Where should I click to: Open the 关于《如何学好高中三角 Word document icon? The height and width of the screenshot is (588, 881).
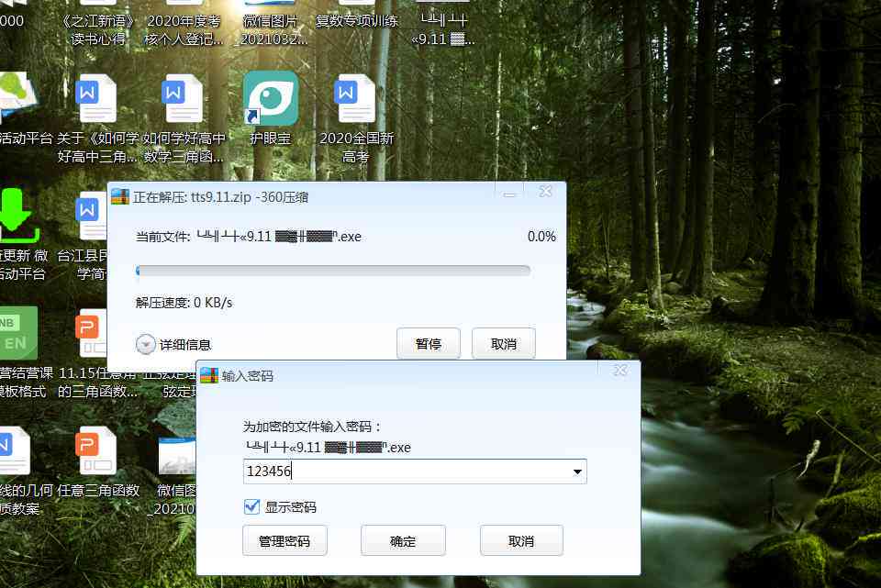click(x=96, y=99)
